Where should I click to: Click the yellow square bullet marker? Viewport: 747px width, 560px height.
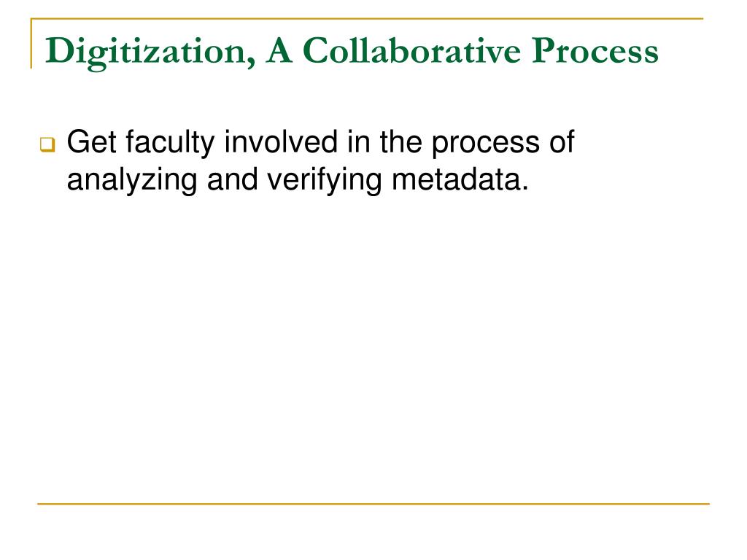[47, 144]
